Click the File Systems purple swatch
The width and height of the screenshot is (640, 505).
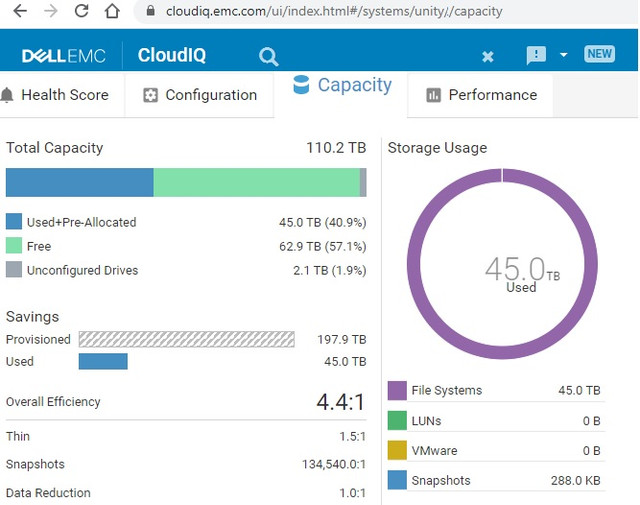(x=397, y=390)
